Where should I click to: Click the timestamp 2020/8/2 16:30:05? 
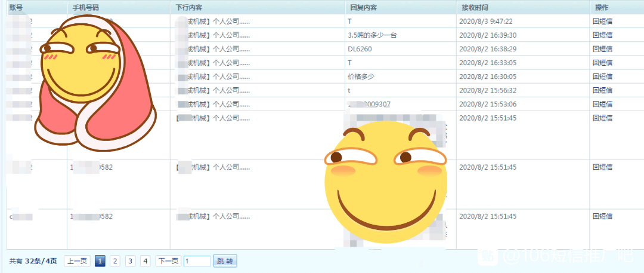pos(488,76)
